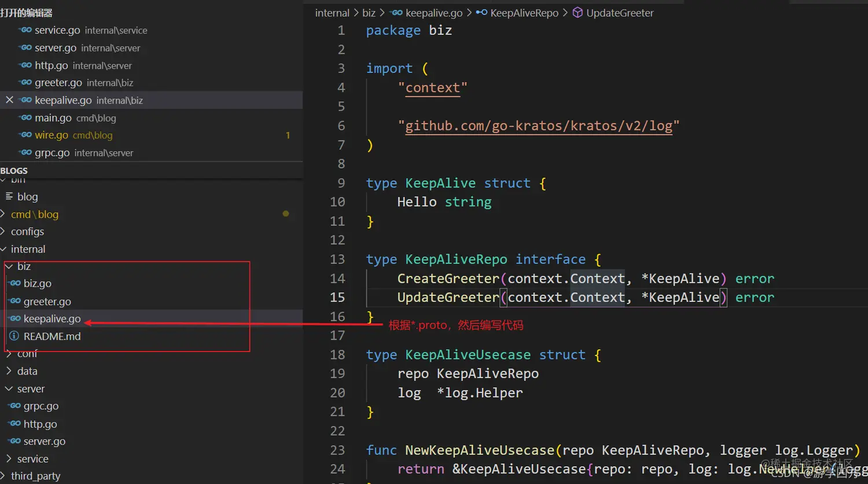The width and height of the screenshot is (868, 484).
Task: Open grpc.go internal\server in open editors
Action: [151, 153]
